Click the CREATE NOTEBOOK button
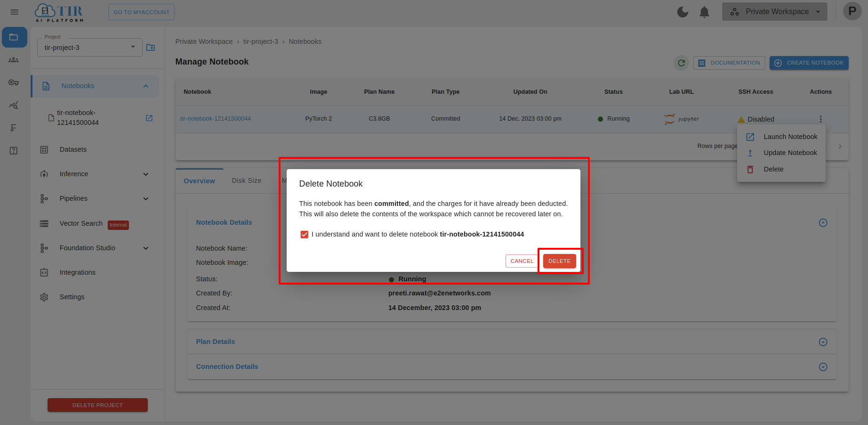 coord(809,63)
